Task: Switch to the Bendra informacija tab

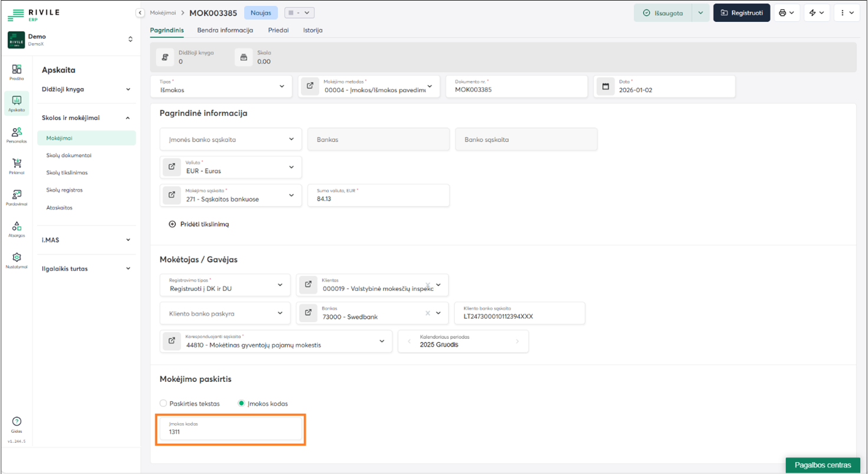Action: pos(225,30)
